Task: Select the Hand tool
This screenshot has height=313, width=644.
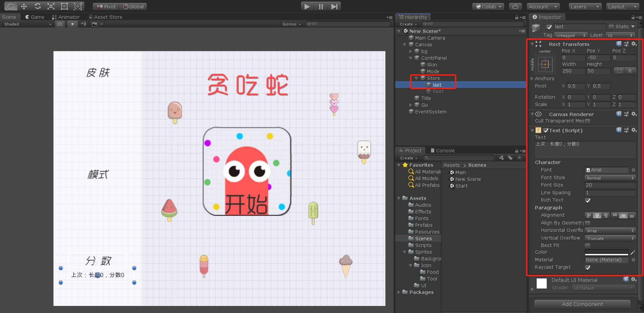Action: pyautogui.click(x=10, y=6)
